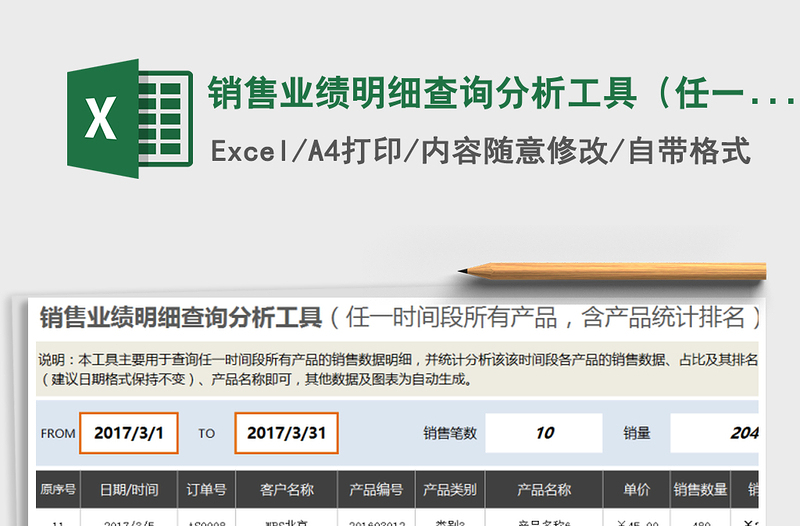The height and width of the screenshot is (526, 800).
Task: Click the sheet heading 销售业绩明细查询分析工具
Action: pyautogui.click(x=181, y=317)
